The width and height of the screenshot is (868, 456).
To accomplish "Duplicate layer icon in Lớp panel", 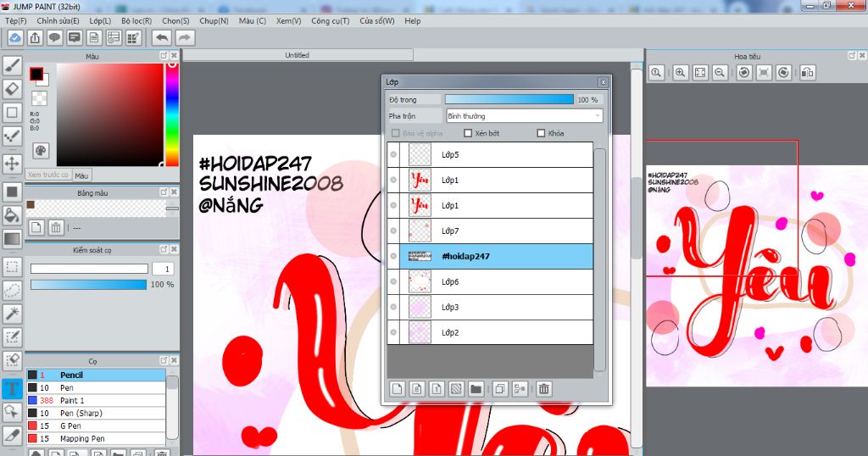I will coord(500,389).
